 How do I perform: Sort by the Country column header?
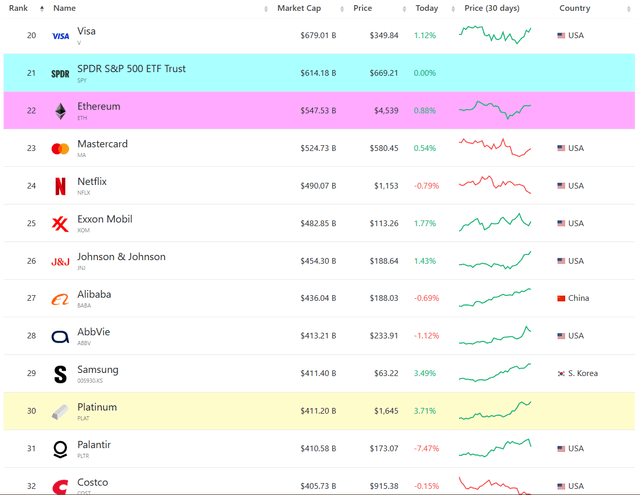pos(574,8)
